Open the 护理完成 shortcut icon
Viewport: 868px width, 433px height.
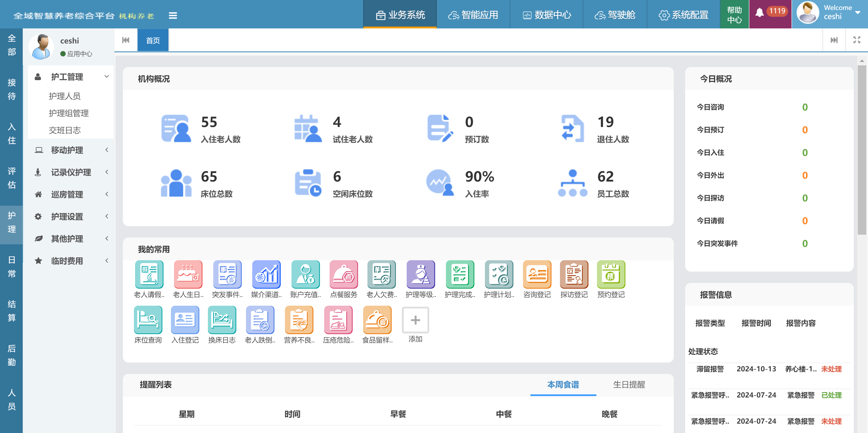tap(460, 274)
